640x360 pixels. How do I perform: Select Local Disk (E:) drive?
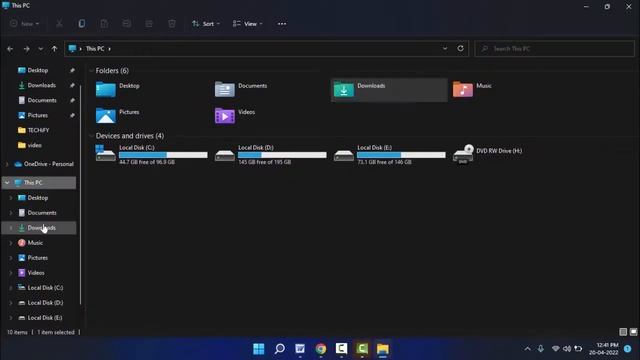pos(389,155)
